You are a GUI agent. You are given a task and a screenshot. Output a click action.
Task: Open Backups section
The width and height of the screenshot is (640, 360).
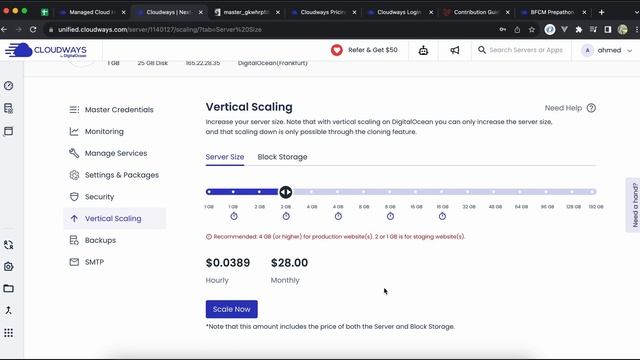[x=115, y=240]
